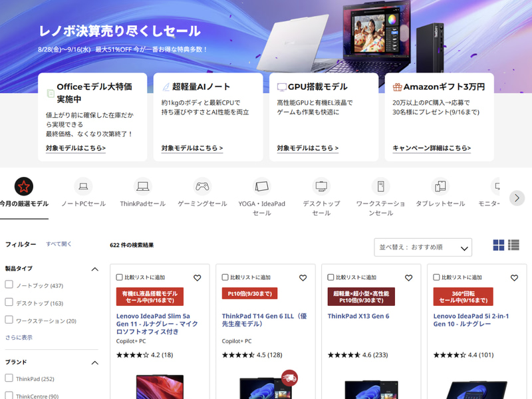This screenshot has height=399, width=532.
Task: Collapse the ブランド filter section
Action: 95,362
